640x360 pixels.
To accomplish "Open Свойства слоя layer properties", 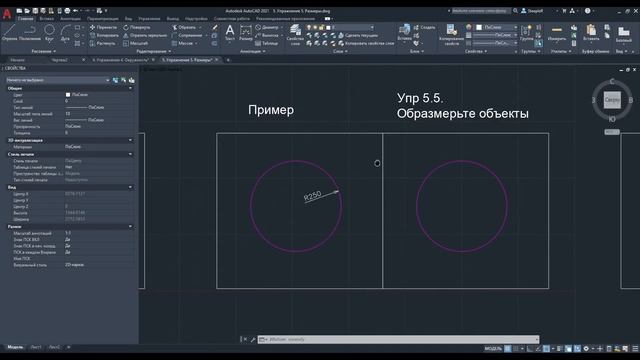I will click(x=295, y=35).
